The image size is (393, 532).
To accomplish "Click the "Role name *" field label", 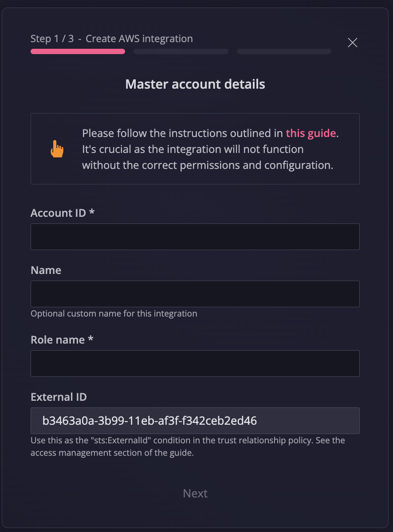I will pos(62,340).
